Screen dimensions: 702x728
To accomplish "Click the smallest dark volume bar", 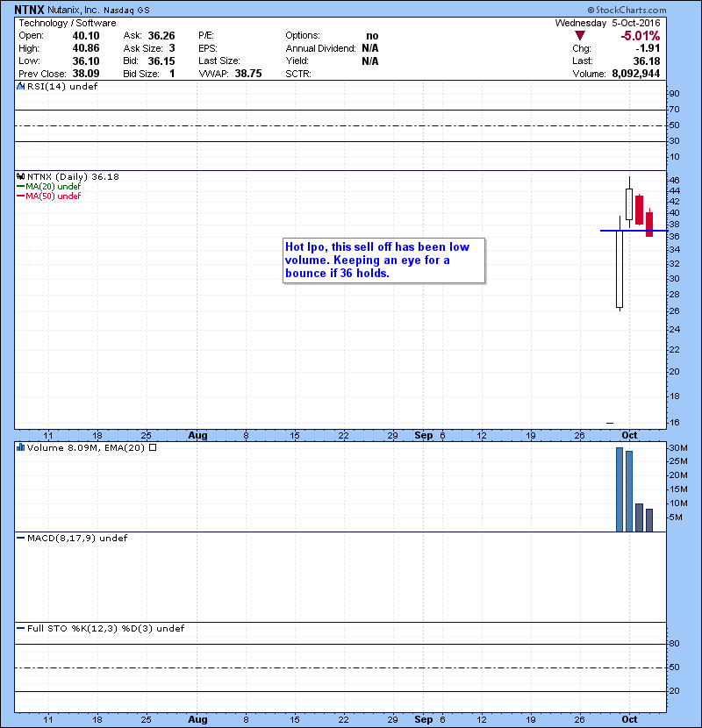I will 649,520.
